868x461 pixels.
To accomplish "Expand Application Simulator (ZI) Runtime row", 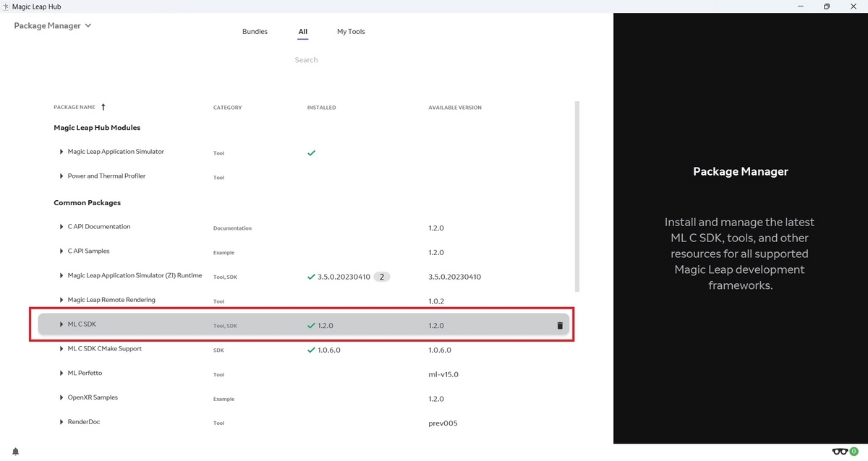I will tap(61, 276).
